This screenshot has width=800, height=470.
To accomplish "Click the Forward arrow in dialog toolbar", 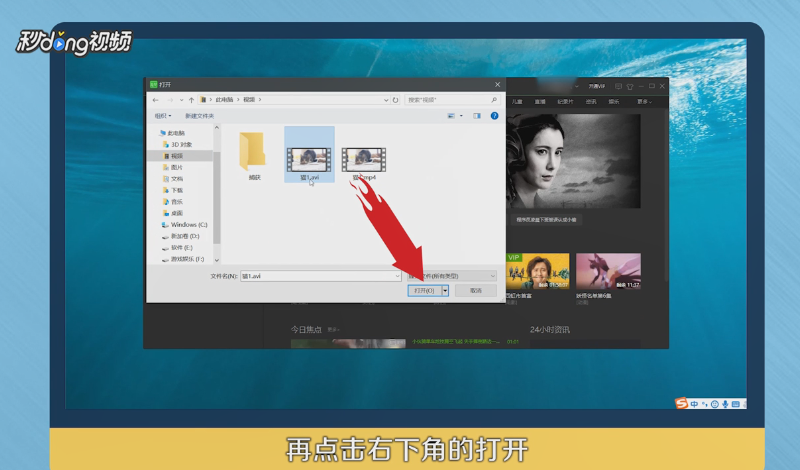I will [x=170, y=100].
